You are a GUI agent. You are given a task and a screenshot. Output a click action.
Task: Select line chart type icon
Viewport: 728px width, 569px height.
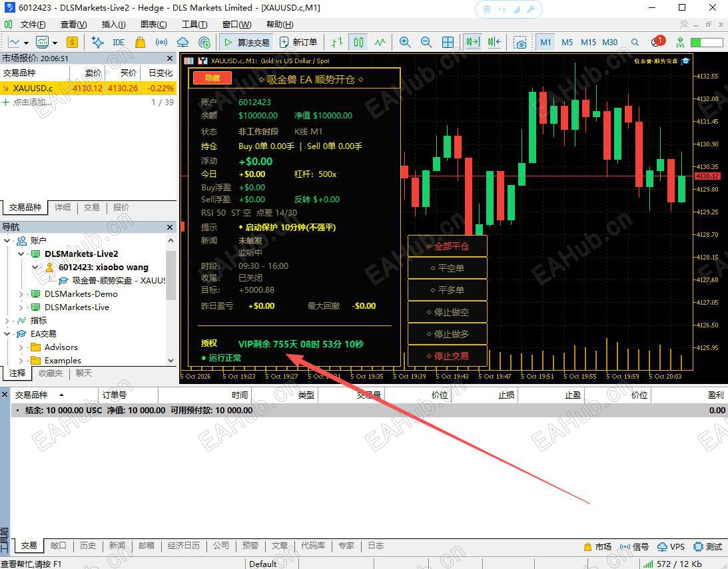coord(380,43)
